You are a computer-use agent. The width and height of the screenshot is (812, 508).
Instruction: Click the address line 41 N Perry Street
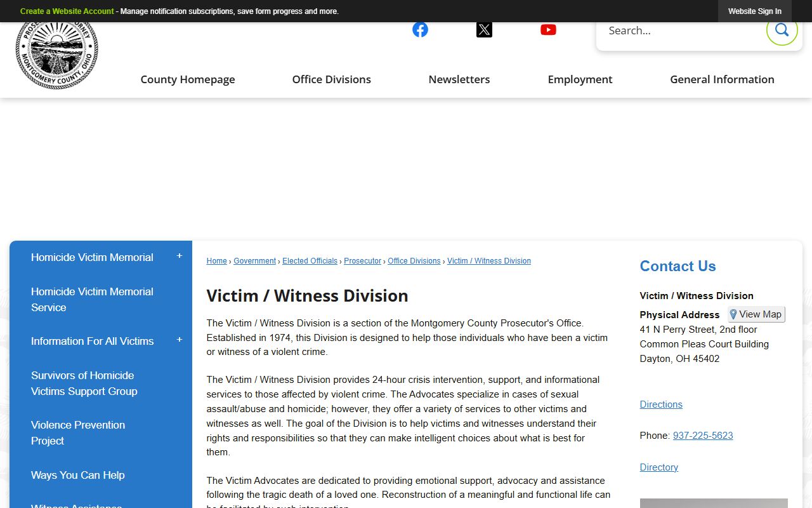[698, 330]
